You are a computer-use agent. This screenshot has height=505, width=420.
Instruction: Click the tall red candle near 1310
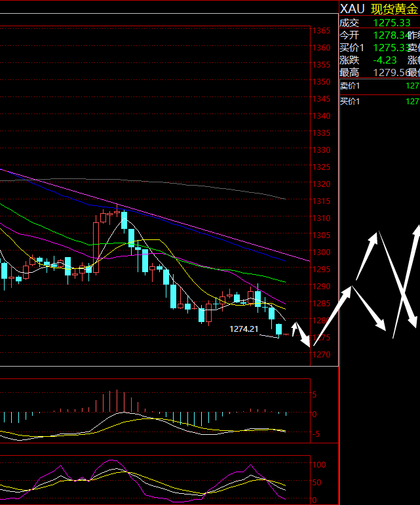pos(96,247)
